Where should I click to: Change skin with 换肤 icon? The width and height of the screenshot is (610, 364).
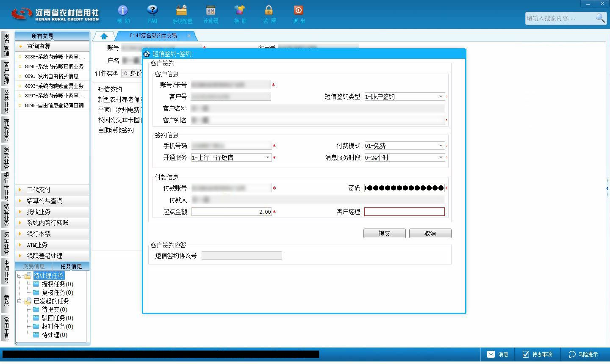[x=240, y=14]
